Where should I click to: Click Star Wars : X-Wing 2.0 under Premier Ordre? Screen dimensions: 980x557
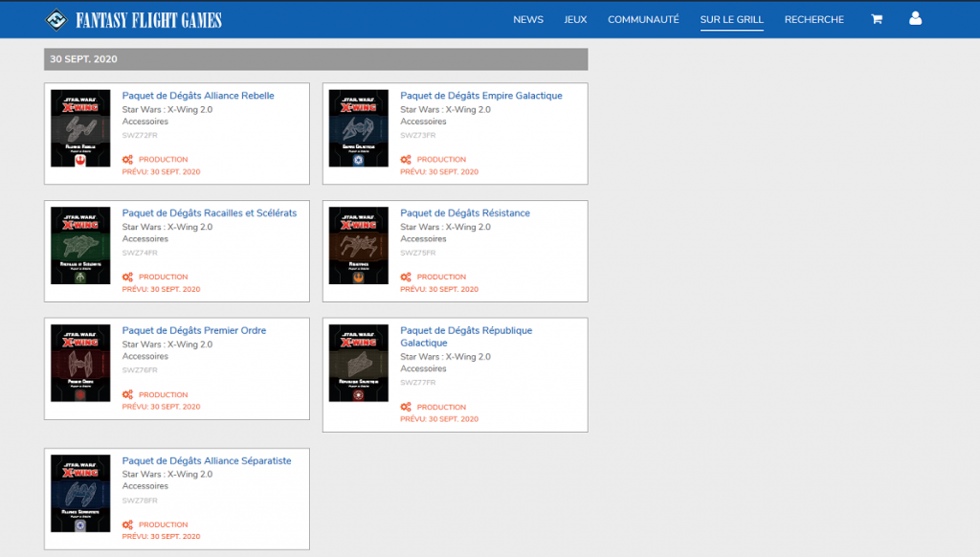point(167,345)
